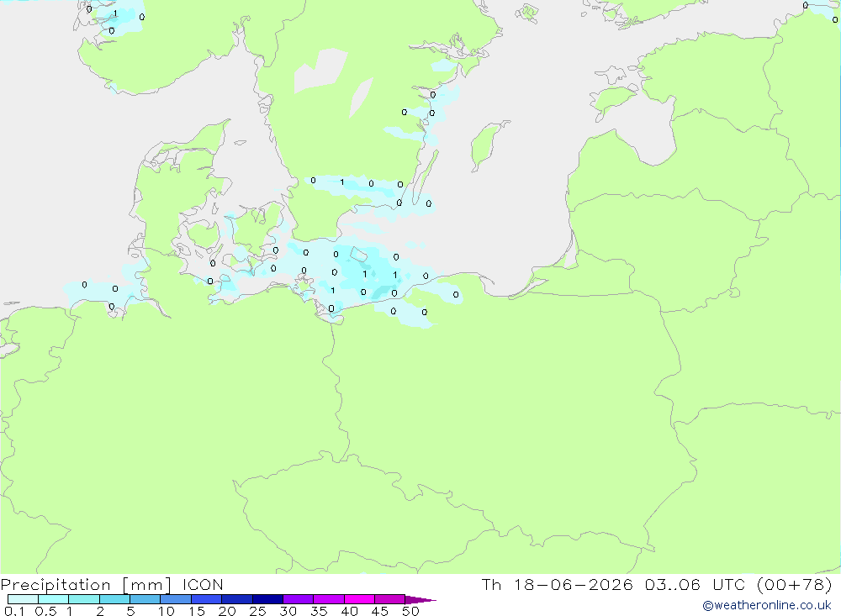Click the 0.5–1 mm legend color swatch

(x=54, y=599)
